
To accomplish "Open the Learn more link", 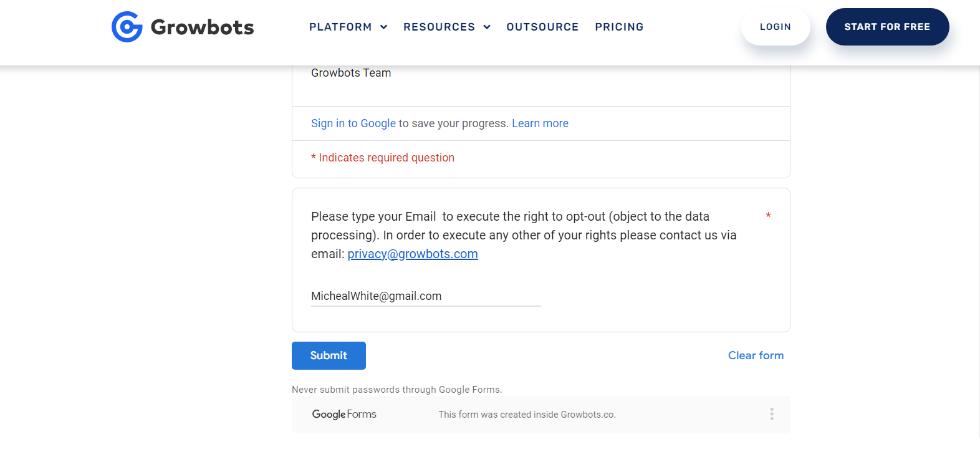I will pyautogui.click(x=540, y=123).
